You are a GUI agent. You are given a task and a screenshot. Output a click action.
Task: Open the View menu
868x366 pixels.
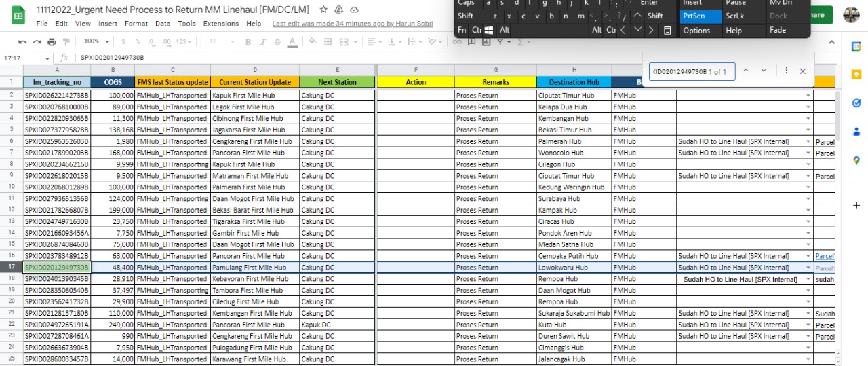click(x=83, y=23)
